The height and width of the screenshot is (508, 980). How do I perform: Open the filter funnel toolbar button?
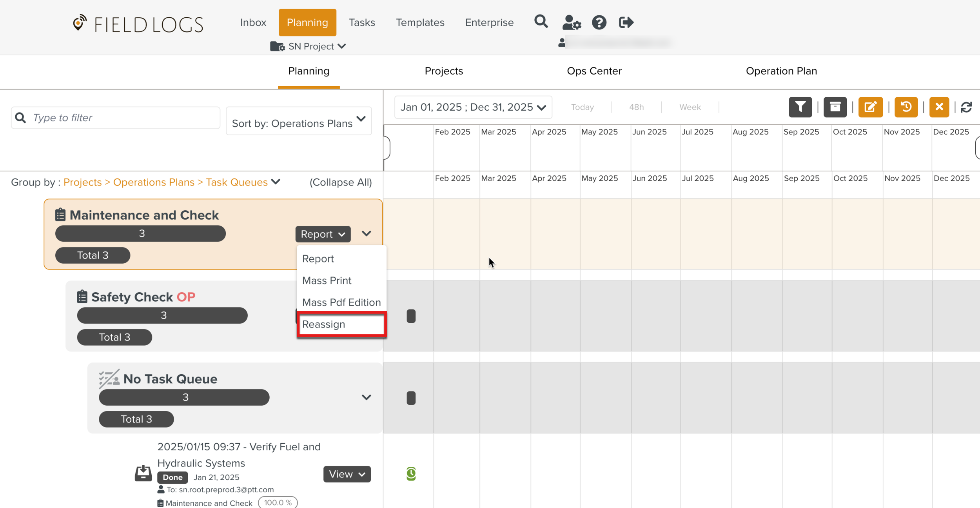tap(800, 107)
